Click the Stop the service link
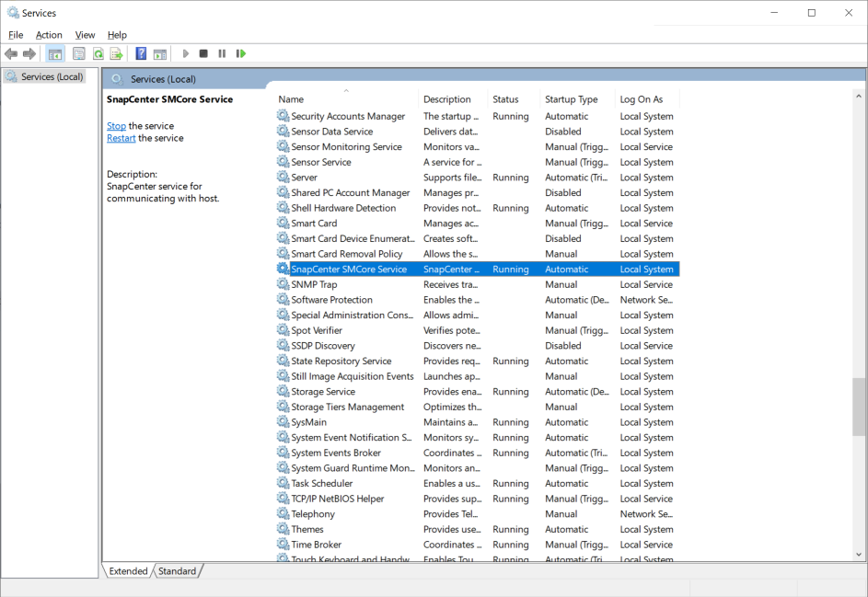868x597 pixels. tap(116, 126)
